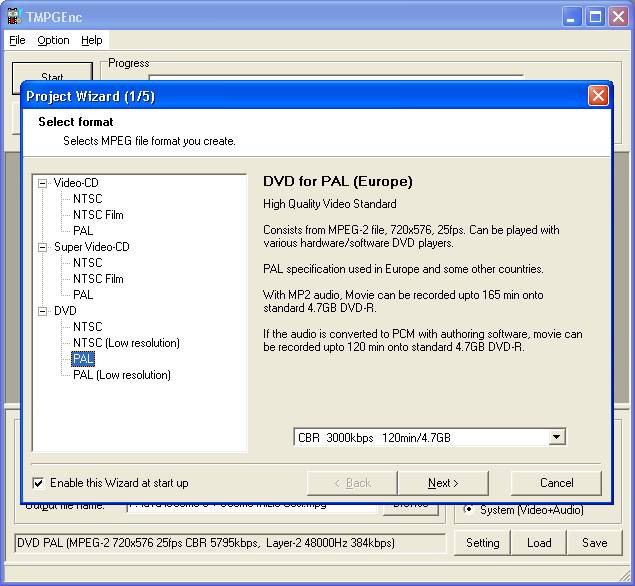Select the DVD category label
Viewport: 635px width, 586px height.
click(x=65, y=311)
